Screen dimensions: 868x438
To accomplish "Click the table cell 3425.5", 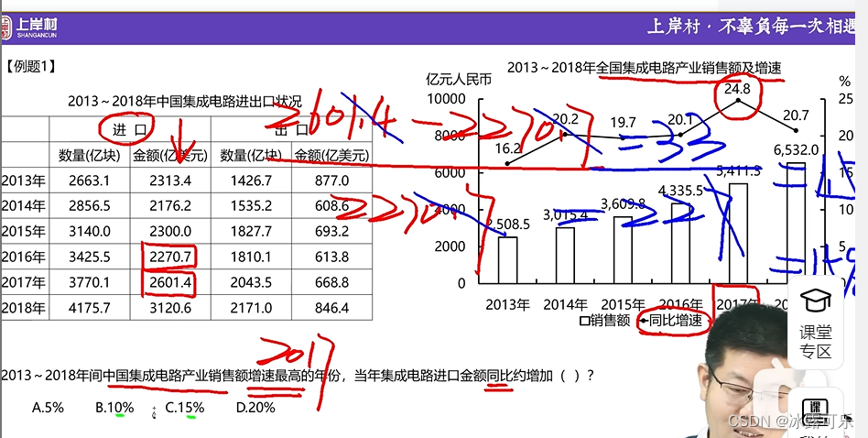I will point(90,257).
